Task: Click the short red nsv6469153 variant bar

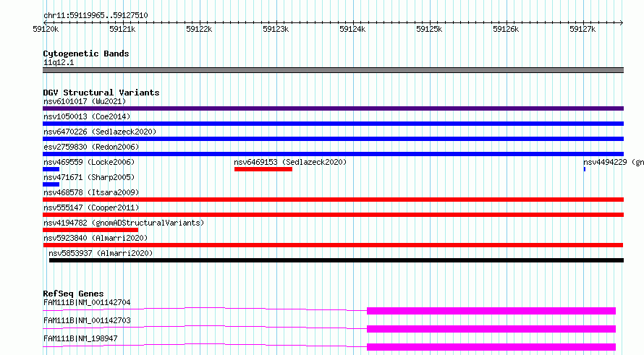Action: pos(263,169)
